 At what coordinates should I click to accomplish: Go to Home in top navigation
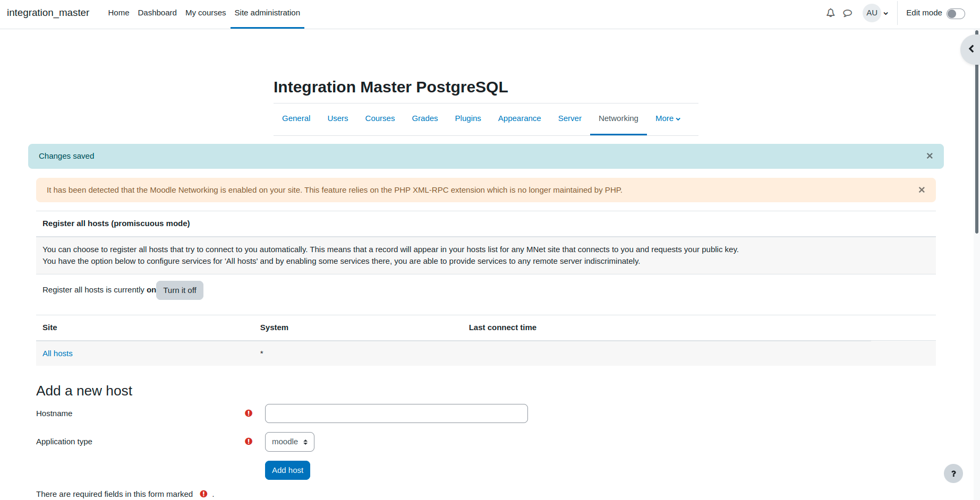pyautogui.click(x=118, y=13)
